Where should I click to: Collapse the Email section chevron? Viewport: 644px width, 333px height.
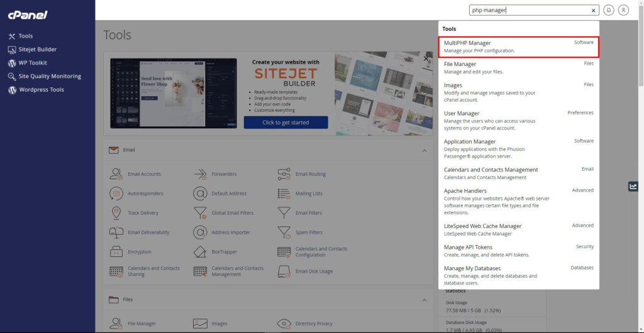point(425,151)
